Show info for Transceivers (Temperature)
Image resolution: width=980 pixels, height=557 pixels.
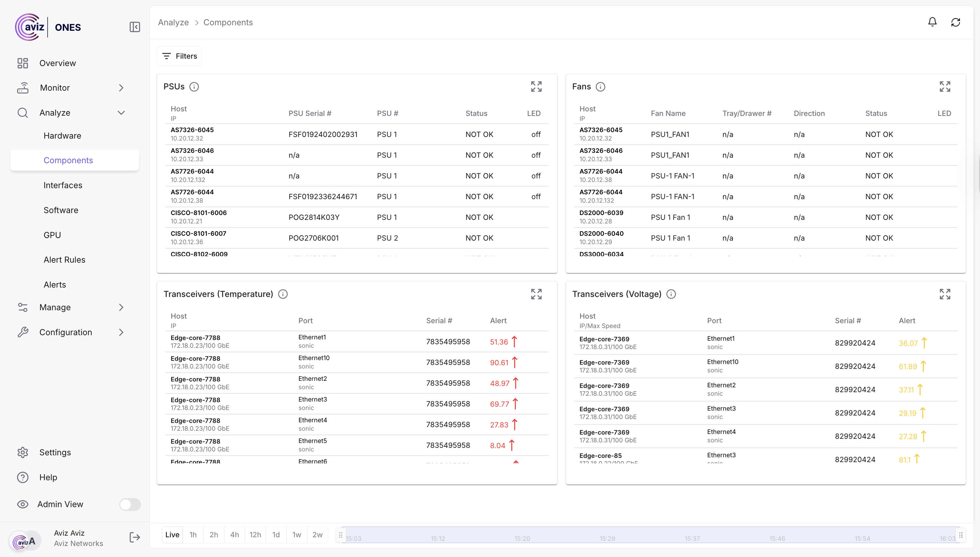(283, 294)
